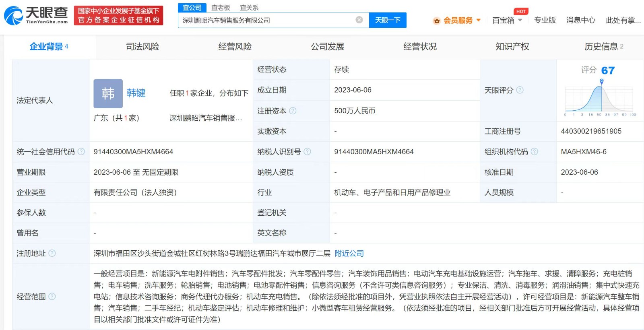The width and height of the screenshot is (644, 330).
Task: Click help icon beside 组织机构代码
Action: pos(534,152)
